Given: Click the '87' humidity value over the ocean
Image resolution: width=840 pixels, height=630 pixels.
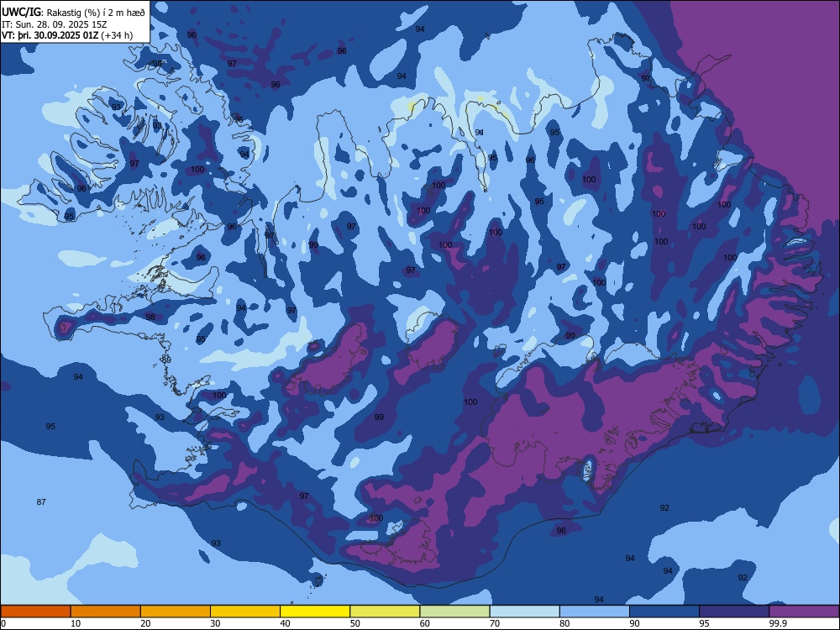Looking at the screenshot, I should point(41,502).
